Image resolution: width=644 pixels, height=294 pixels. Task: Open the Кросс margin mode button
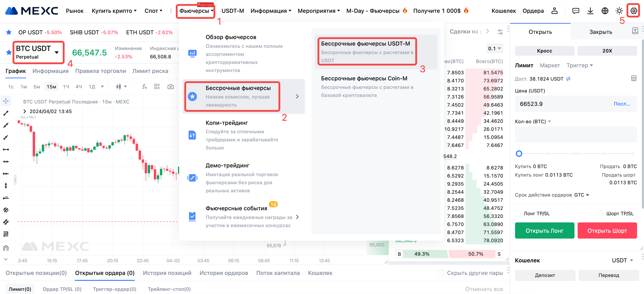(x=544, y=51)
